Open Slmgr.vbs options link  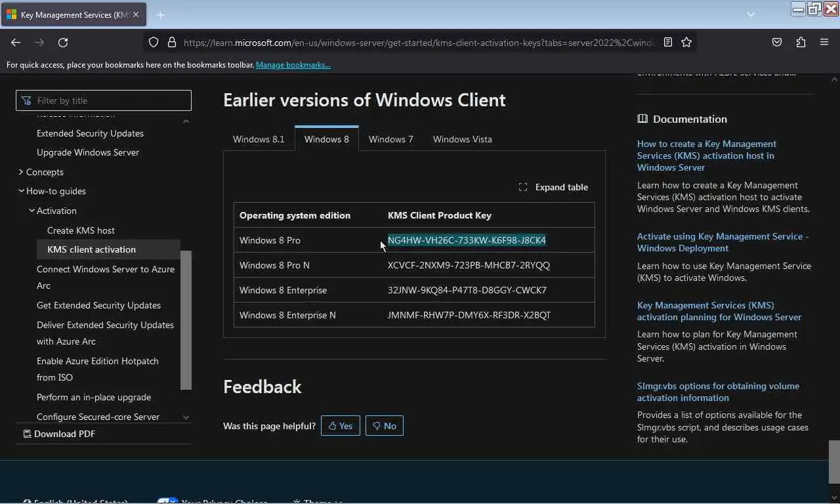tap(718, 392)
